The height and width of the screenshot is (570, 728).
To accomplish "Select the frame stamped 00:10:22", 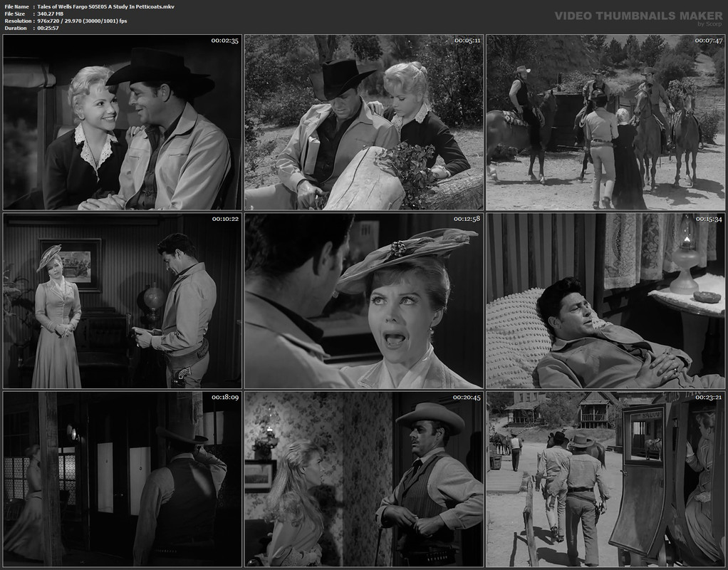I will (122, 301).
